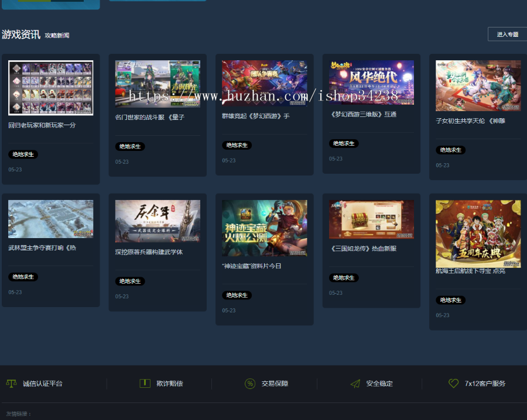Click the percent icon beside 交易保障
Viewport: 527px width, 420px height.
coord(250,384)
